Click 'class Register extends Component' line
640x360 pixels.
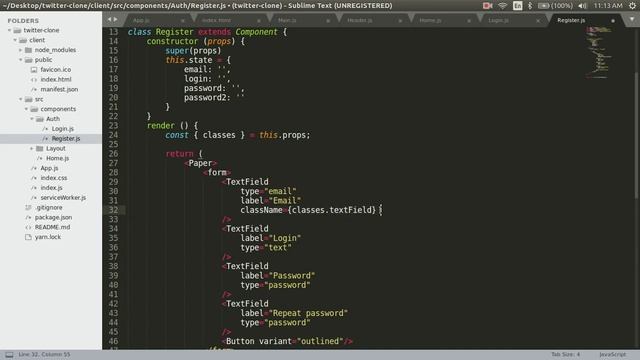tap(207, 32)
